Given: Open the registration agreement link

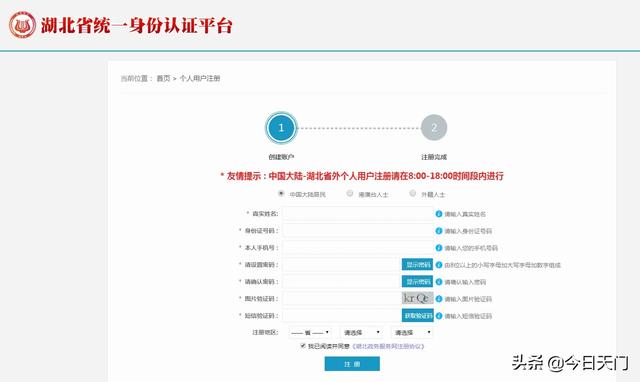Looking at the screenshot, I should (388, 346).
